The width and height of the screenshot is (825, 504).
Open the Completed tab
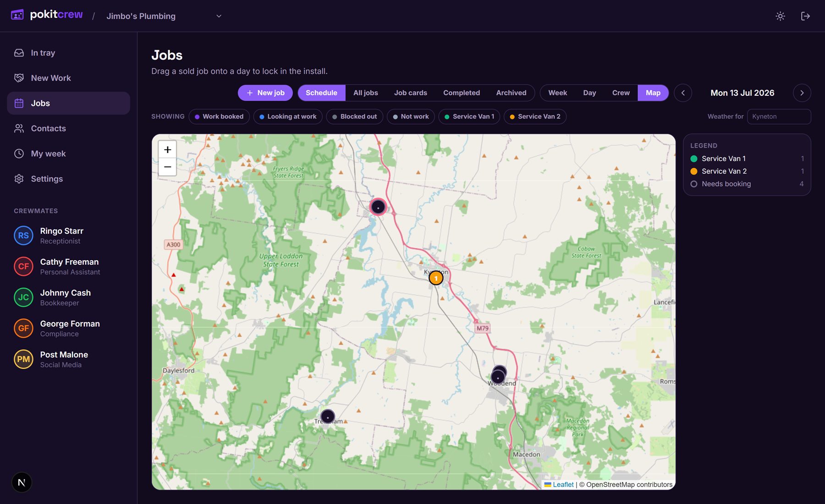coord(461,93)
